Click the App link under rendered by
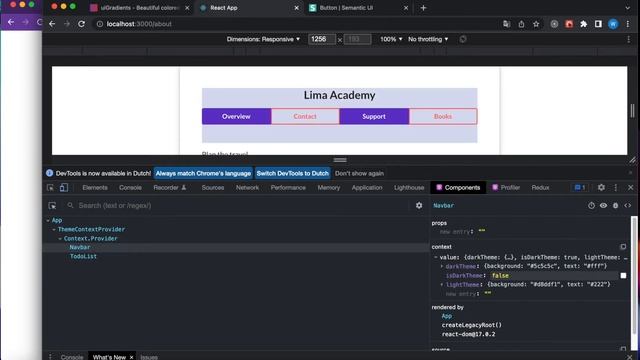Screen dimensions: 640x360 point(447,316)
